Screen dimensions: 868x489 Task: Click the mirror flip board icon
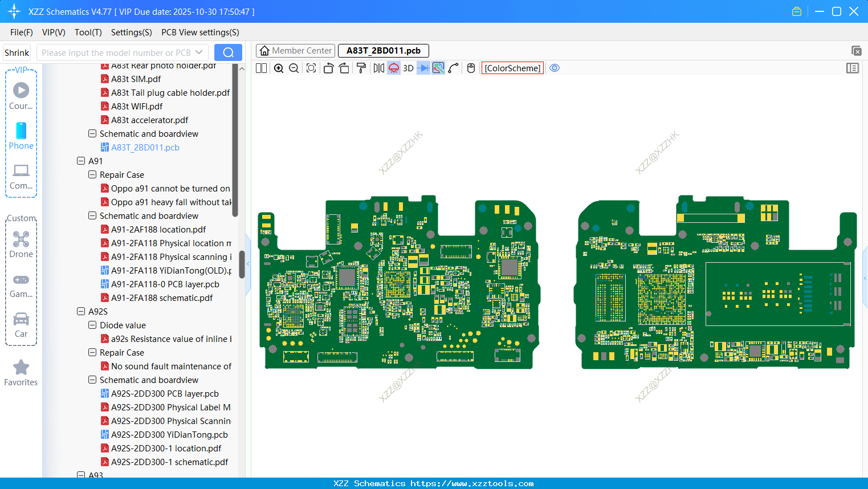378,68
